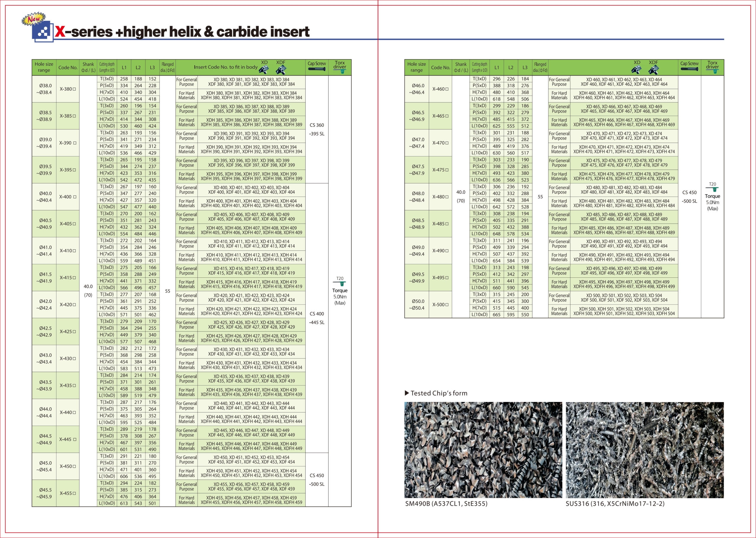This screenshot has height=538, width=756.
Task: Click hole size Ø45.5 ~Ø45.9 cell
Action: (x=44, y=493)
